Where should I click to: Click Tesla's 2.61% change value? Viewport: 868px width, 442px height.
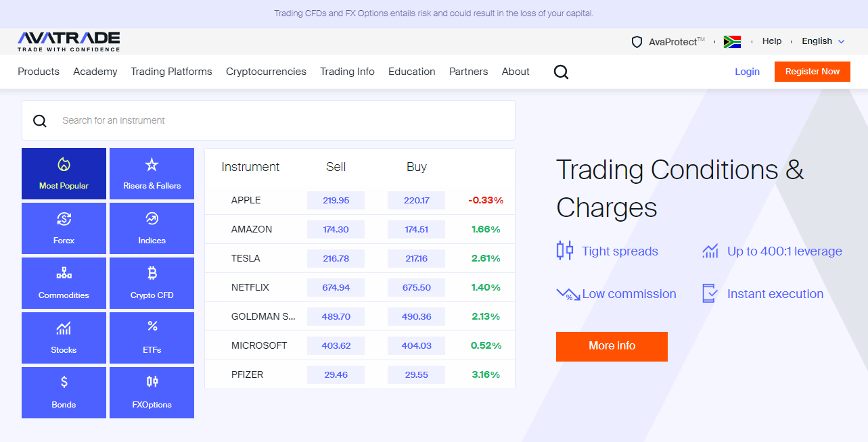click(x=486, y=258)
